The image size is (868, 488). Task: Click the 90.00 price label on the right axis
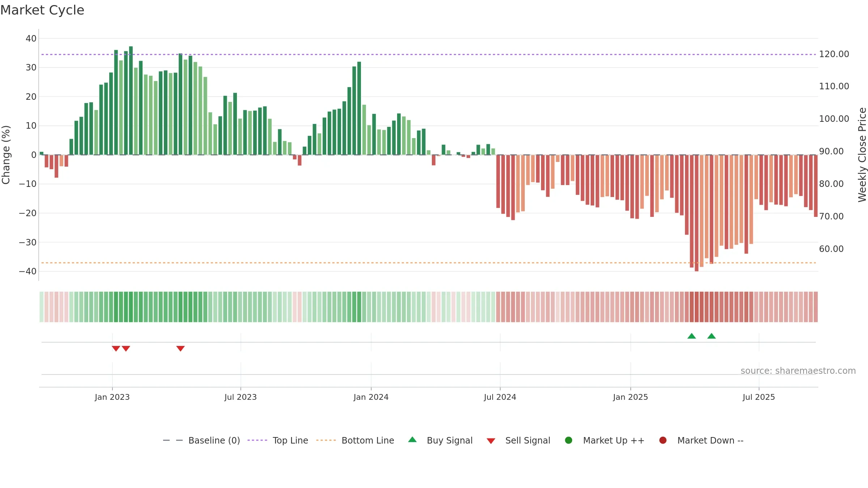831,151
